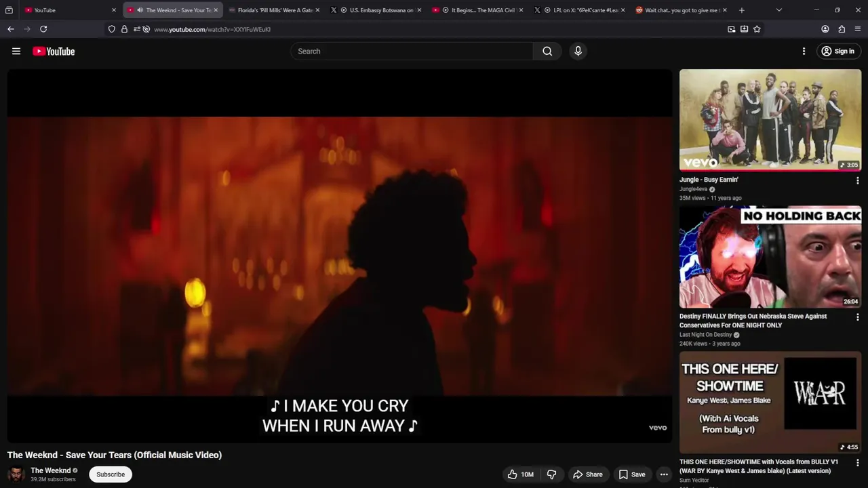Click the autoplay blocked icon in address bar
The height and width of the screenshot is (488, 868).
pos(146,29)
